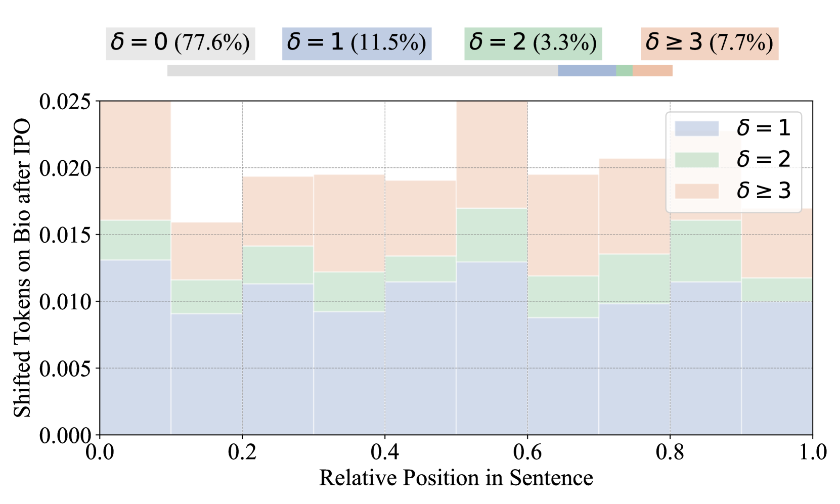Click the y-axis title Shifted Tokens on Bio
840x504 pixels.
coord(22,268)
